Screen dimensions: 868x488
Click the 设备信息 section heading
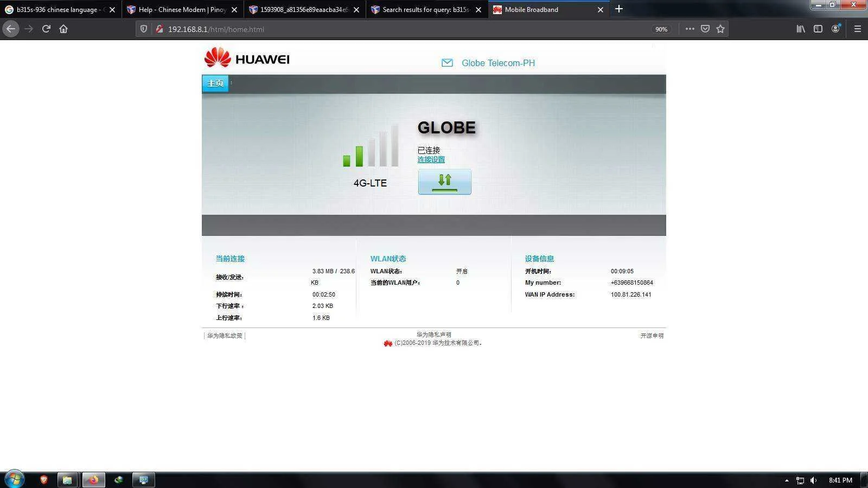pyautogui.click(x=539, y=259)
